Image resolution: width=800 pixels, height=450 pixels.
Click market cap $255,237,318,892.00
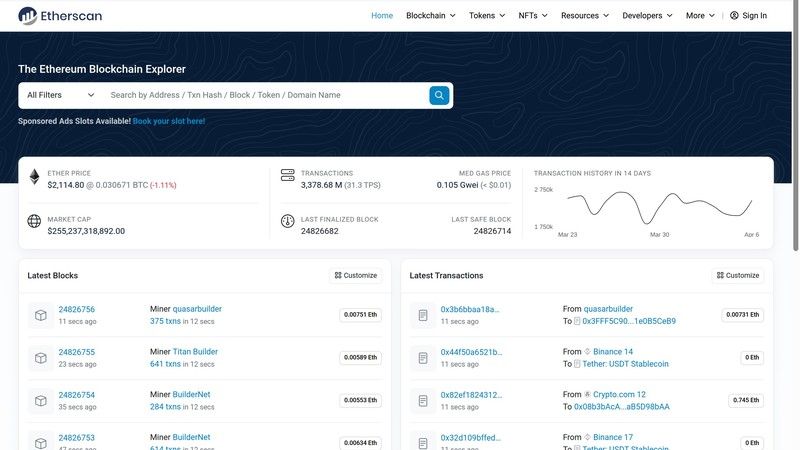pyautogui.click(x=86, y=231)
